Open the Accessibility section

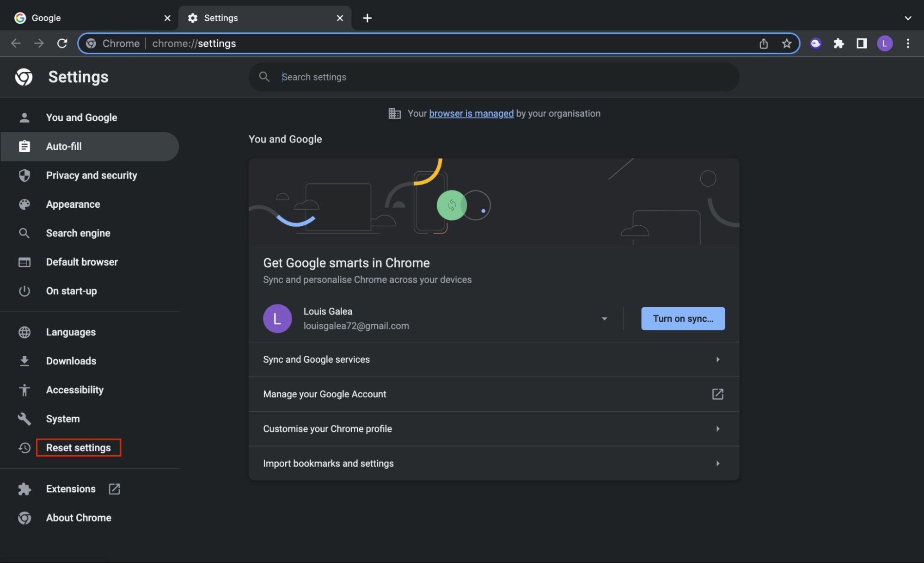pos(90,390)
